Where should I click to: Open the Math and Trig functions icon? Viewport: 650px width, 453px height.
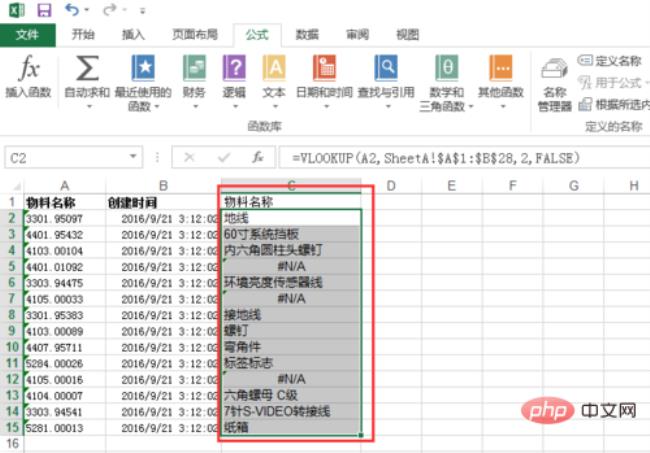coord(446,68)
